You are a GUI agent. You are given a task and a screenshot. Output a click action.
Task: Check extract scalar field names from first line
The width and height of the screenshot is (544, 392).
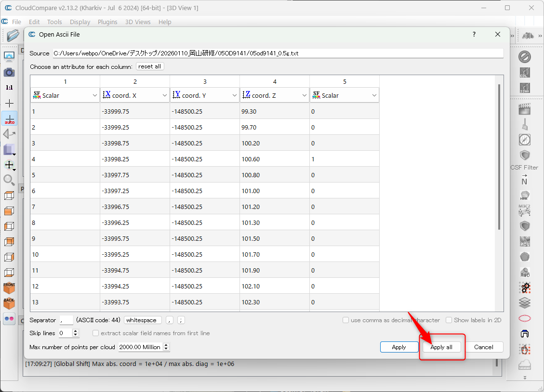coord(96,333)
